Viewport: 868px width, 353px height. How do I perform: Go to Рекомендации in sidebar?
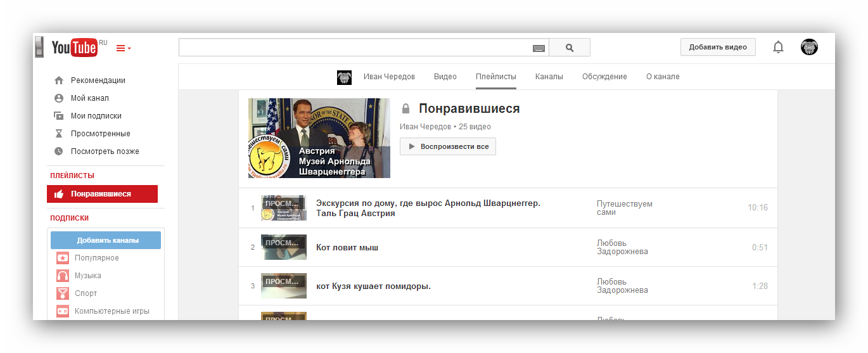[98, 80]
